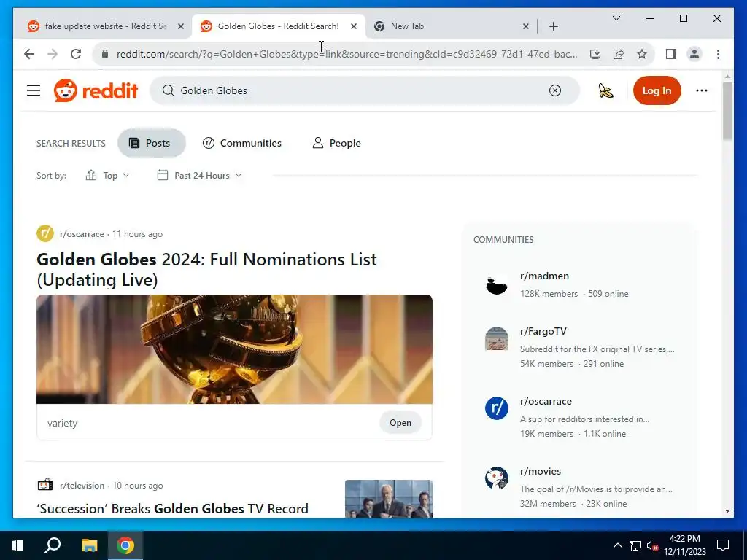The height and width of the screenshot is (560, 747).
Task: Click the page vertical scrollbar thumb
Action: click(727, 111)
